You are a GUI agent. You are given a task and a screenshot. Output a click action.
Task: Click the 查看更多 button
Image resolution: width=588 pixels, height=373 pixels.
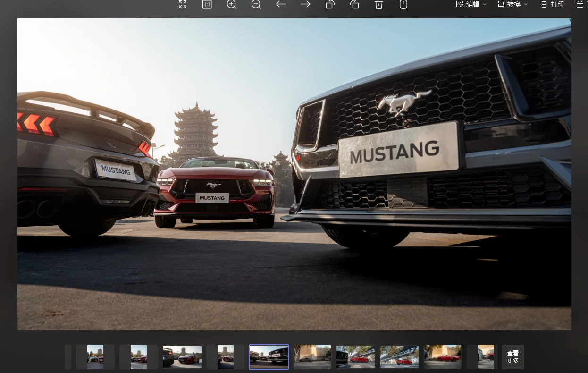tap(513, 357)
